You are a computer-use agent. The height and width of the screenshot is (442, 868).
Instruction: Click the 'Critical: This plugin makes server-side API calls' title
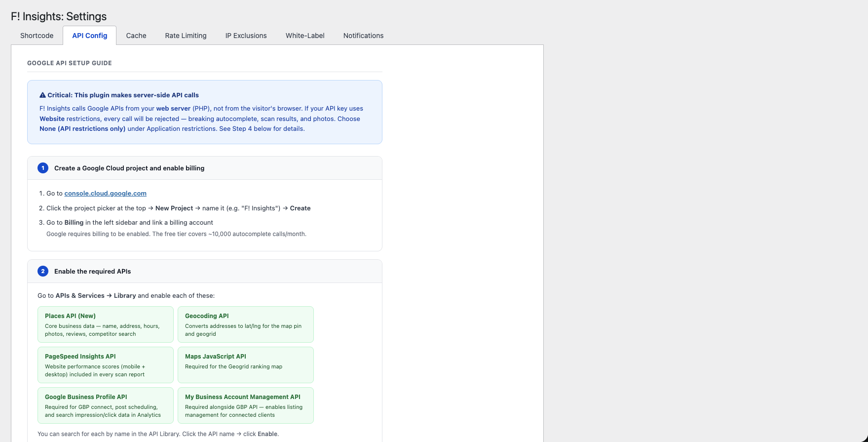(123, 95)
